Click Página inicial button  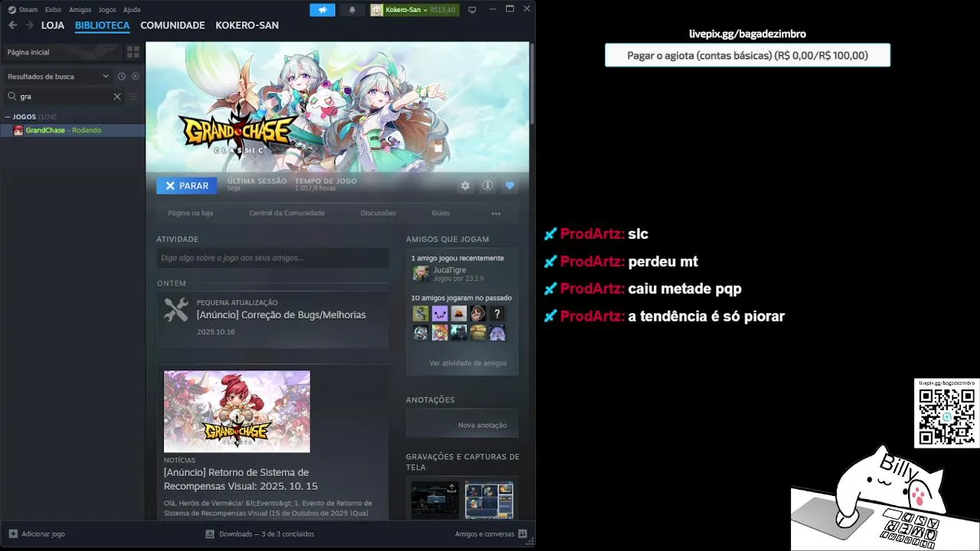(x=63, y=52)
